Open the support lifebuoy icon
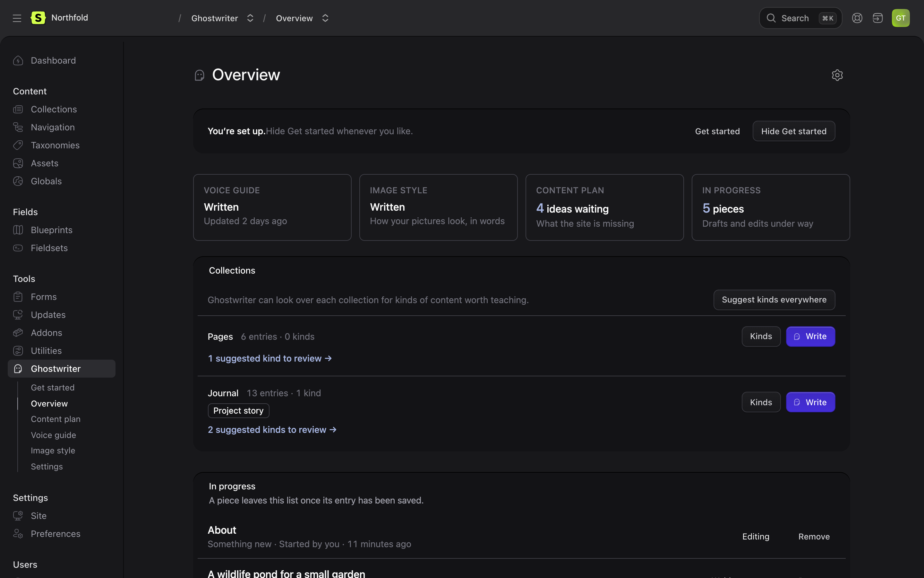 click(857, 18)
